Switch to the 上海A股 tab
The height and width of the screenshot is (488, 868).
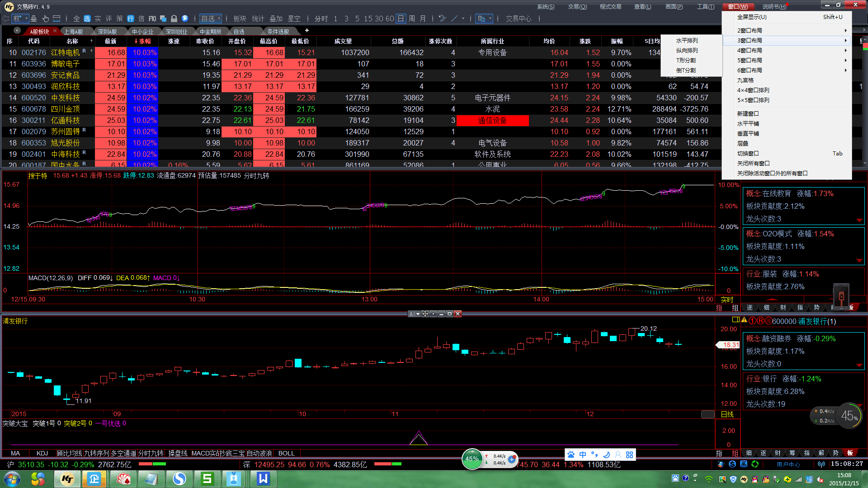pyautogui.click(x=74, y=31)
